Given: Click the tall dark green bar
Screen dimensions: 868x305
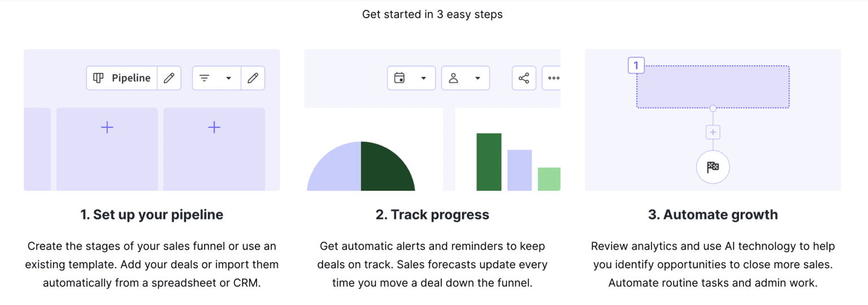Looking at the screenshot, I should coord(489,162).
